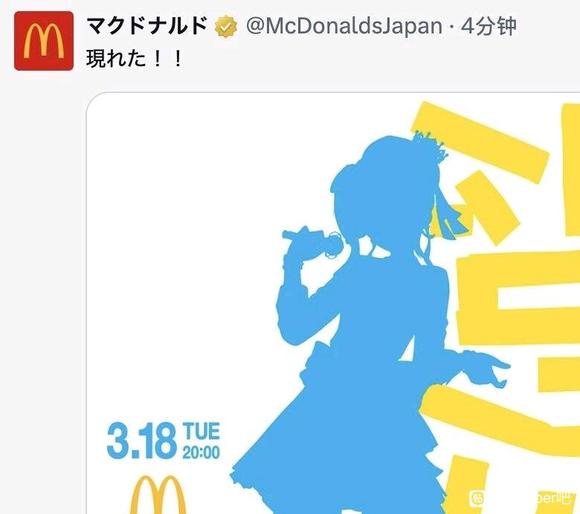
Task: Open the @McDonaldsJapan handle link
Action: (344, 27)
